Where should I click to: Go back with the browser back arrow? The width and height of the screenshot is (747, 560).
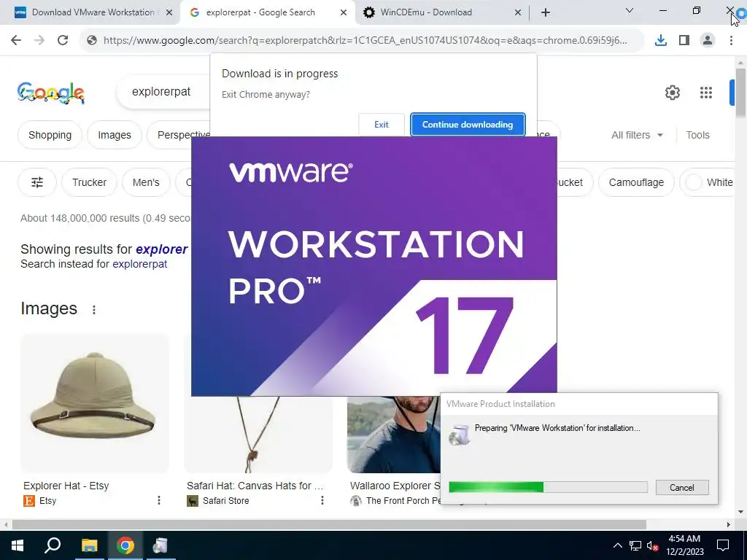[x=16, y=40]
